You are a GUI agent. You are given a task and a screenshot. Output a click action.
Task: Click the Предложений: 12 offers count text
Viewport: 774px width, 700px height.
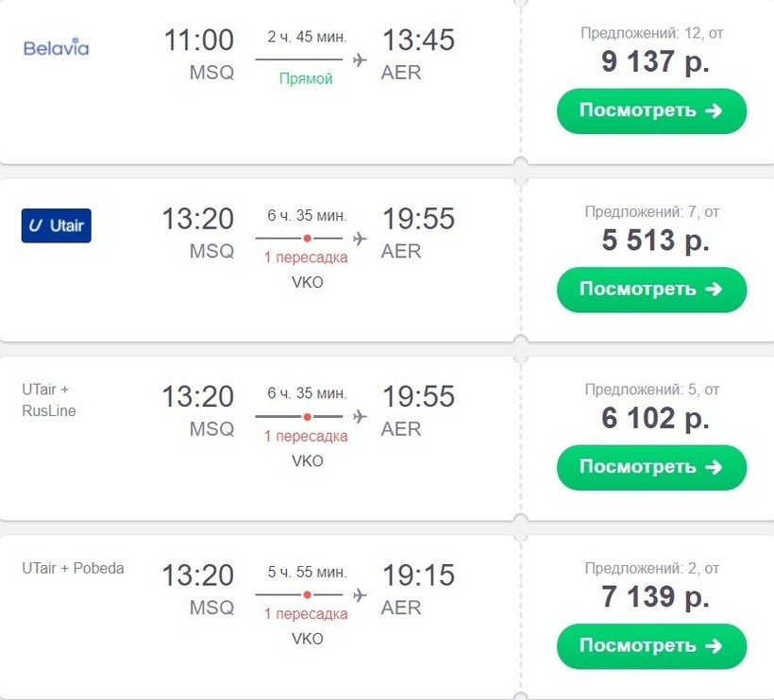coord(651,33)
